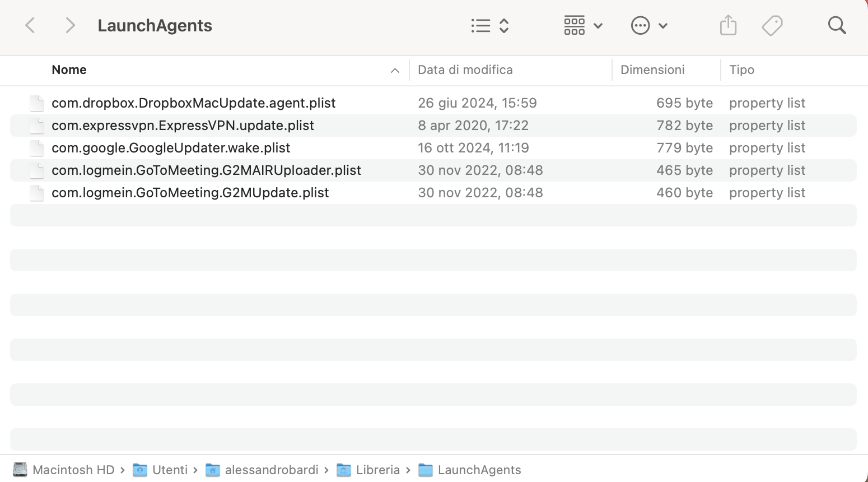Select the ExpressVPN update plist file
This screenshot has height=482, width=868.
click(183, 126)
